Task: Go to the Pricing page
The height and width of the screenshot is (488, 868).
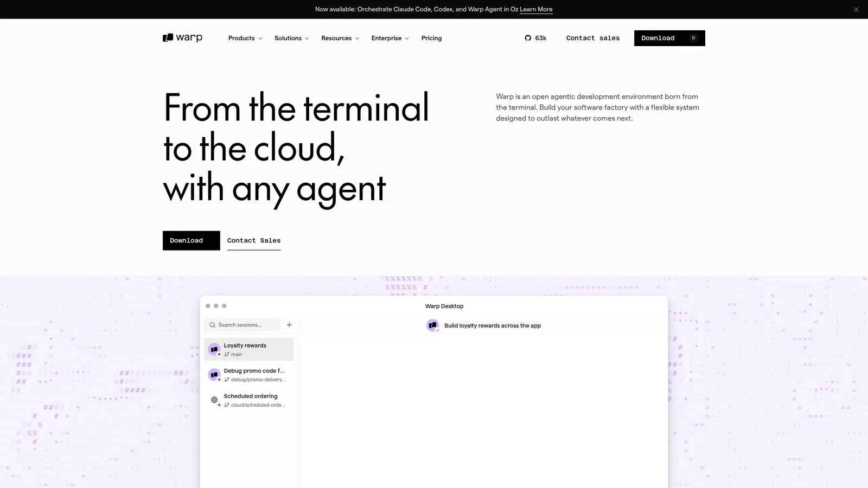Action: [x=431, y=38]
